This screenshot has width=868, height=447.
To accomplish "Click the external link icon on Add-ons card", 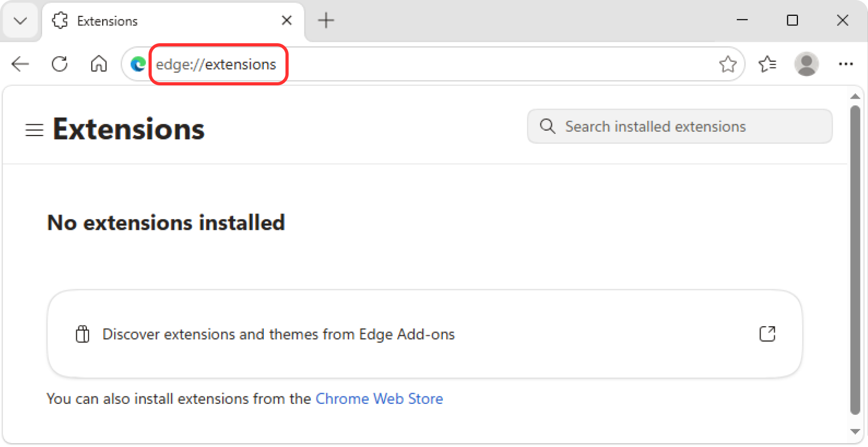I will [x=767, y=334].
